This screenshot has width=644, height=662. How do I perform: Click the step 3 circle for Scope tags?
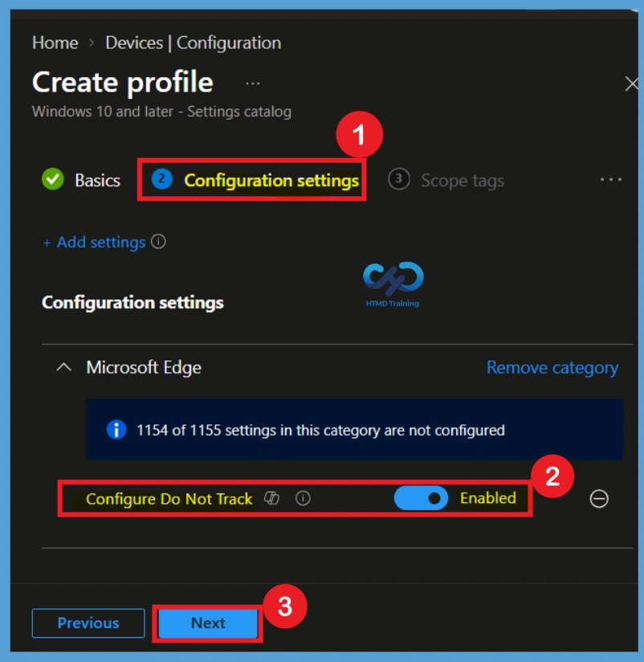(x=398, y=179)
